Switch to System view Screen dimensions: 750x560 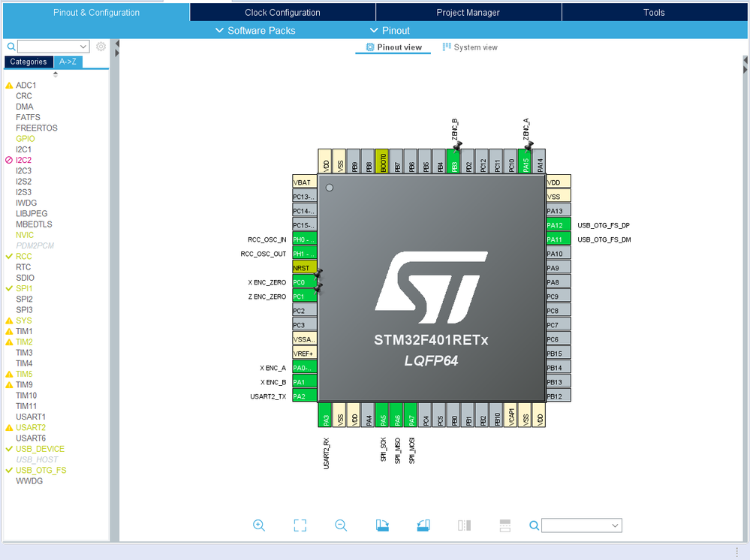tap(470, 47)
